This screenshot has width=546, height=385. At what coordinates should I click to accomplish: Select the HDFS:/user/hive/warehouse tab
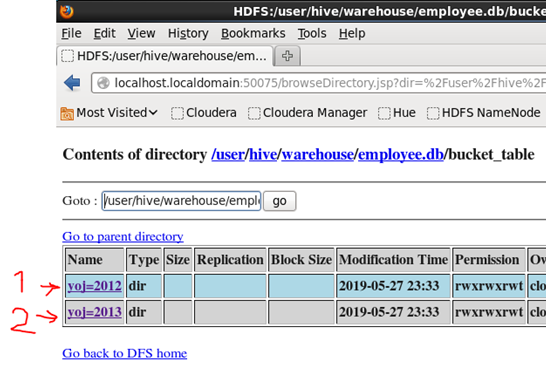[x=164, y=56]
